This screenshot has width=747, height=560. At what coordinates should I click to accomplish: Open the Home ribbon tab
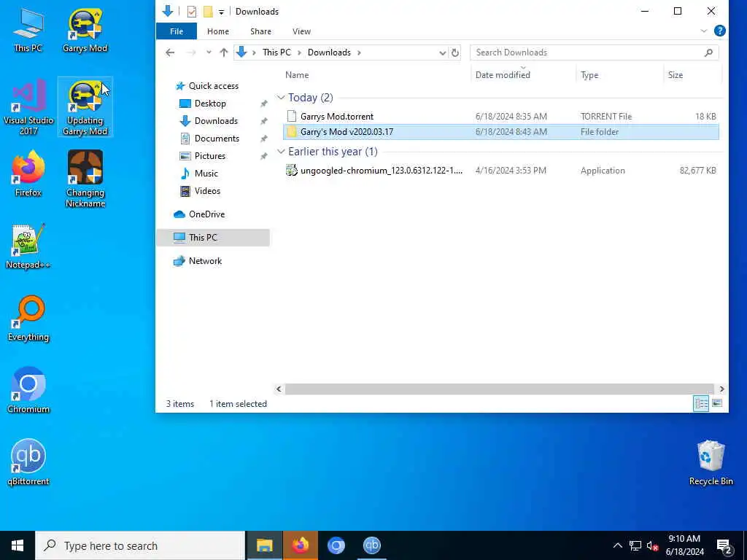tap(217, 31)
